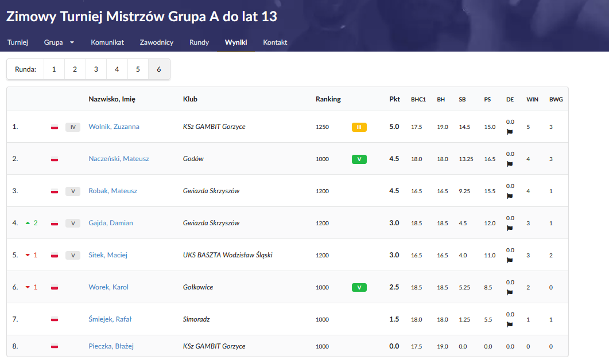Click the yellow III badge in Wolnik's row
Viewport: 609px width, 364px height.
pyautogui.click(x=359, y=127)
